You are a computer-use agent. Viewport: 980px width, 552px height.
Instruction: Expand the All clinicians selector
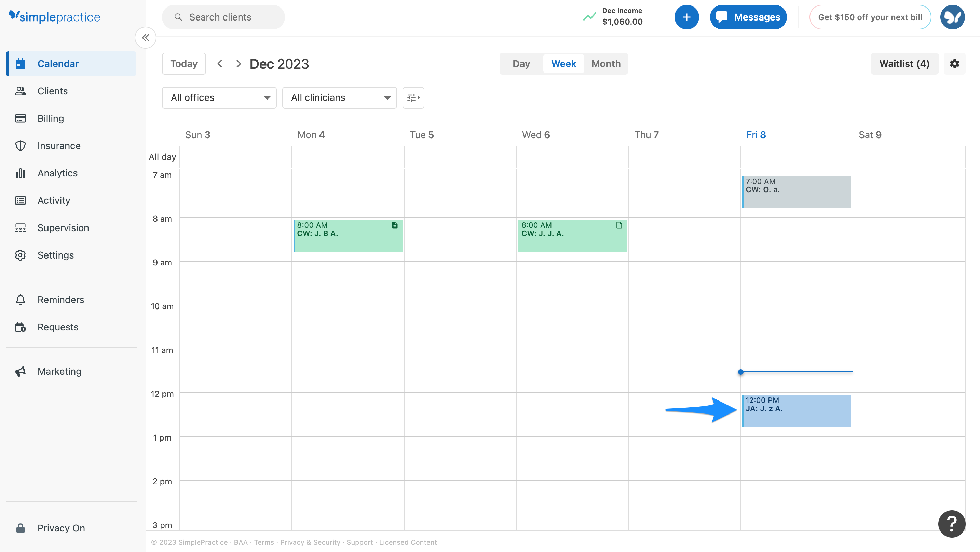(339, 97)
